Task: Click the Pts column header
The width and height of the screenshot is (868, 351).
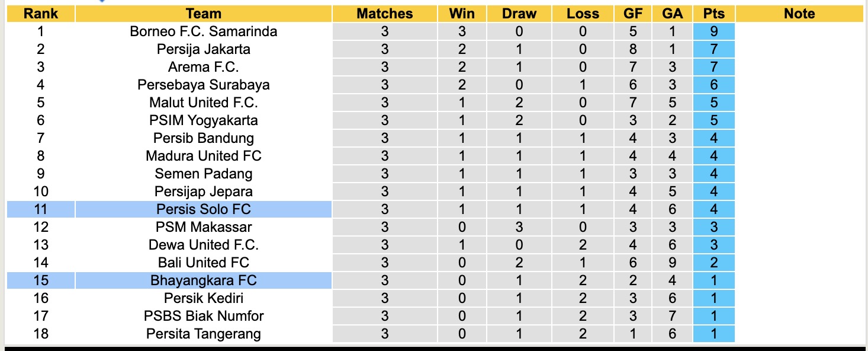Action: coord(713,14)
